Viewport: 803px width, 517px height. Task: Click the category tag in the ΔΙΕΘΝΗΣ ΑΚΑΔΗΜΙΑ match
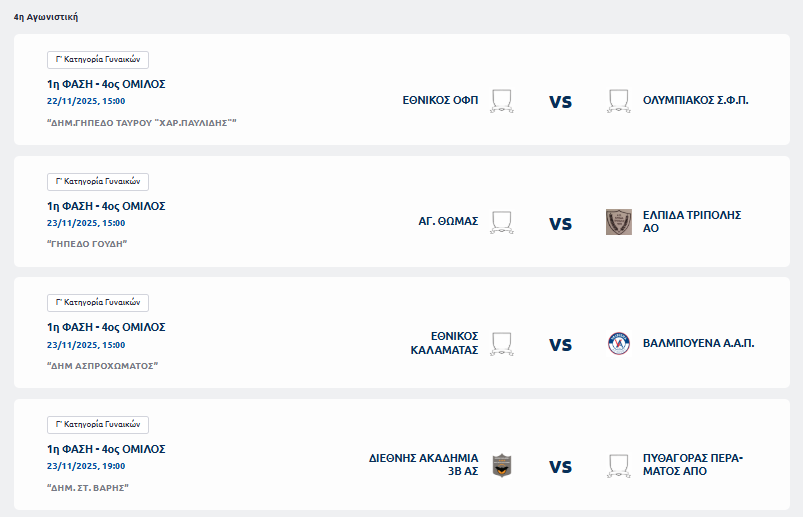[98, 424]
